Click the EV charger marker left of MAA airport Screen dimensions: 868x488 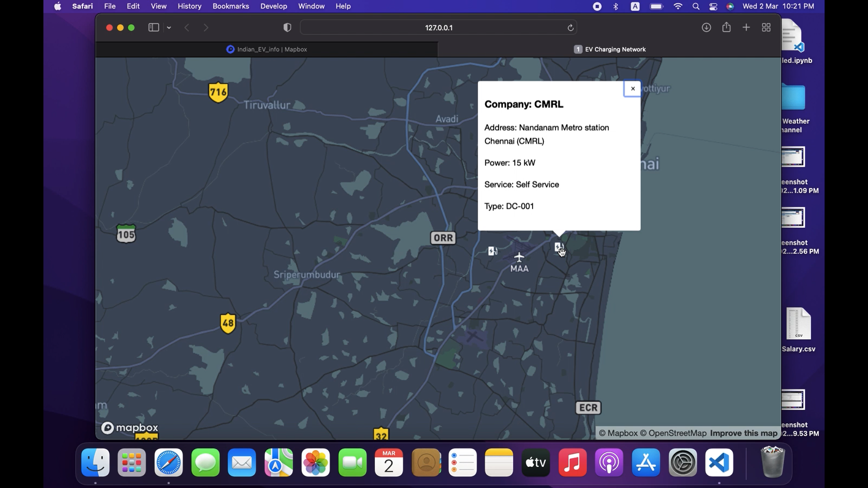pyautogui.click(x=492, y=251)
